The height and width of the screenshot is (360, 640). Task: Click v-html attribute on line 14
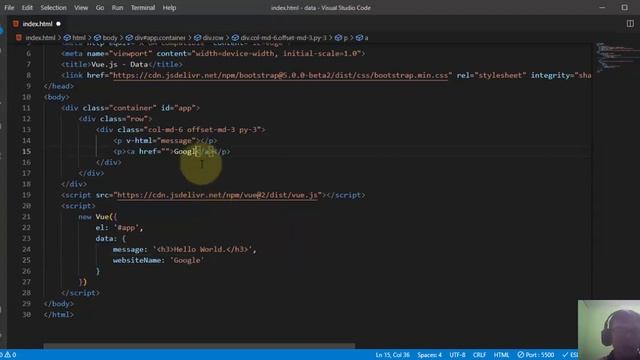141,141
